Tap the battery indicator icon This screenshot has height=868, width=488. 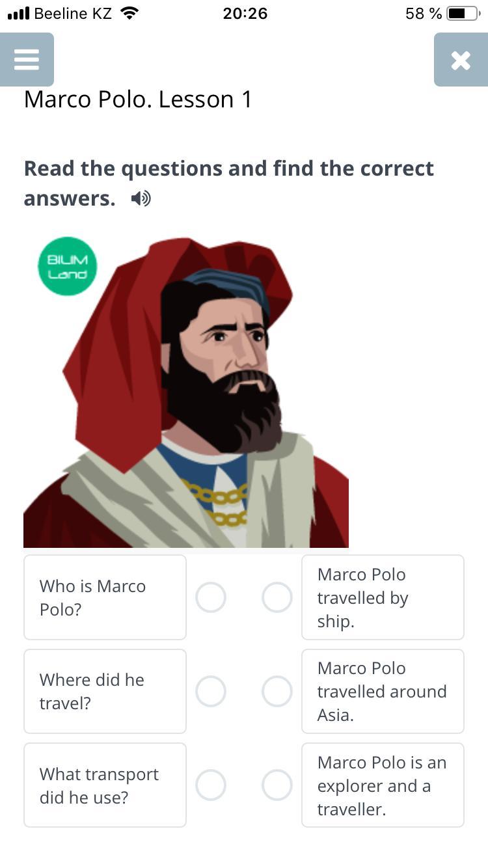(463, 13)
